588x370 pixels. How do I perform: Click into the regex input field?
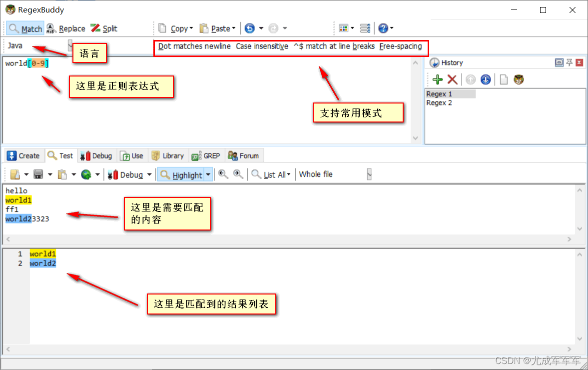point(207,100)
